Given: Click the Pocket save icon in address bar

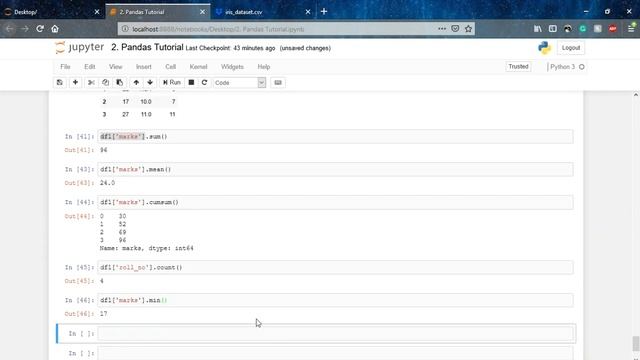Looking at the screenshot, I should click(455, 29).
